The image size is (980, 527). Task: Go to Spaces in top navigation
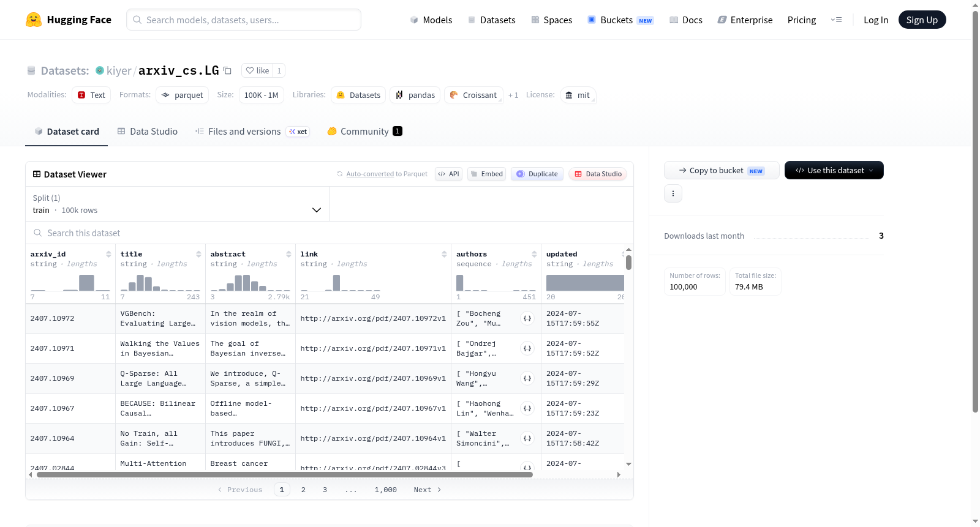[x=551, y=20]
